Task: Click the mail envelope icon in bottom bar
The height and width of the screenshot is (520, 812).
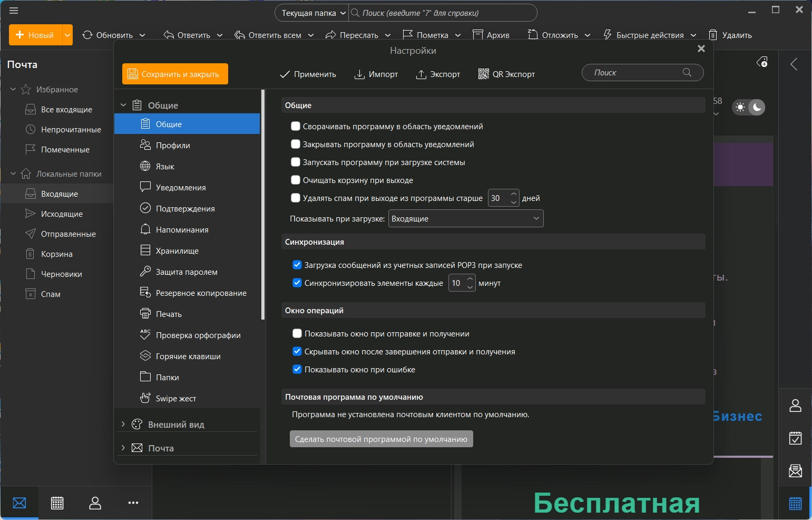Action: pyautogui.click(x=19, y=503)
